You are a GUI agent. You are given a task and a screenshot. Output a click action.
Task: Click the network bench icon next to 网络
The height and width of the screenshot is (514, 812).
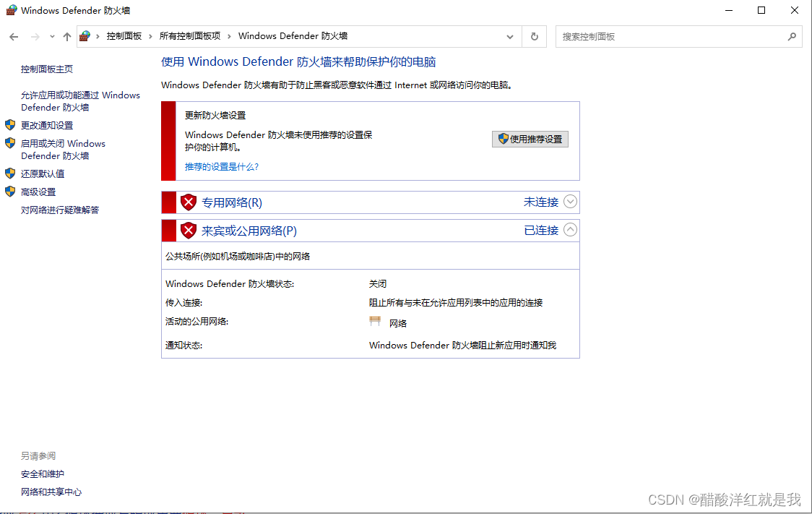tap(375, 321)
